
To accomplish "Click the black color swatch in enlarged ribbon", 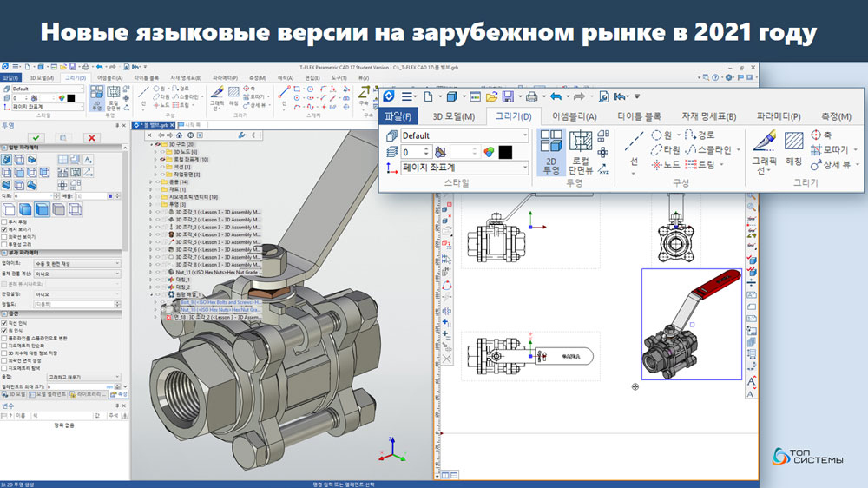I will point(505,152).
